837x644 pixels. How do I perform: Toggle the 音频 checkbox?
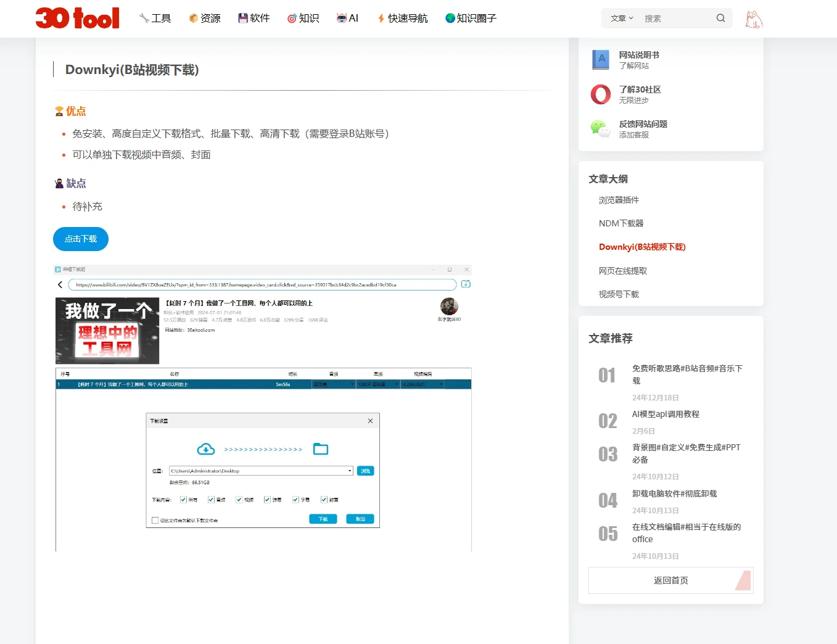tap(211, 500)
